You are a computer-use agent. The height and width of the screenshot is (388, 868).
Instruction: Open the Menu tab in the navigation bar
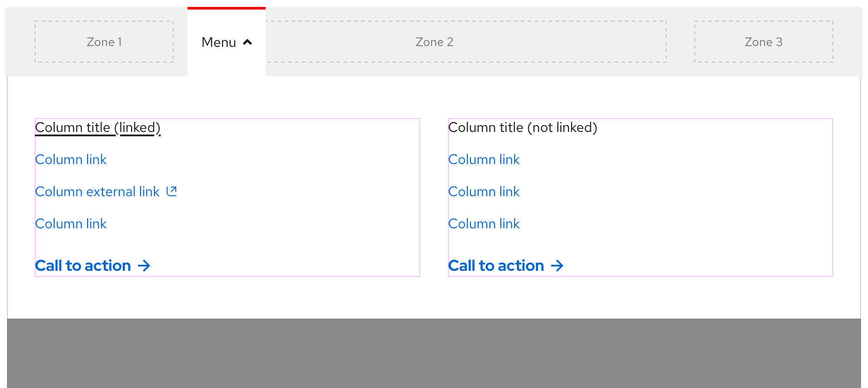[x=226, y=42]
